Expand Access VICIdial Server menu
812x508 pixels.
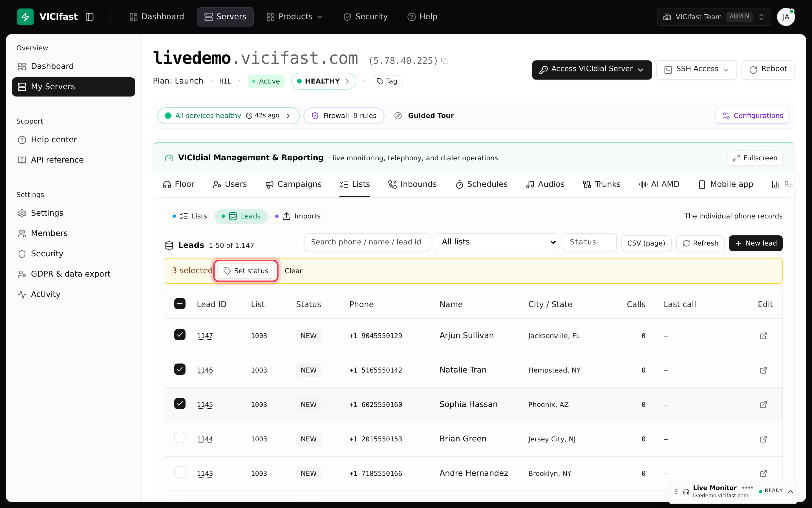pos(592,70)
